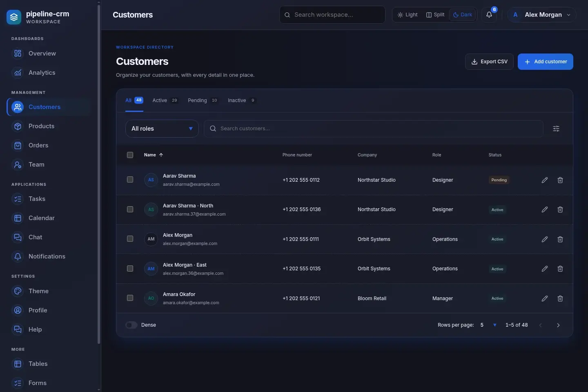Check the Amara Okafor row checkbox
This screenshot has height=392, width=588.
130,298
